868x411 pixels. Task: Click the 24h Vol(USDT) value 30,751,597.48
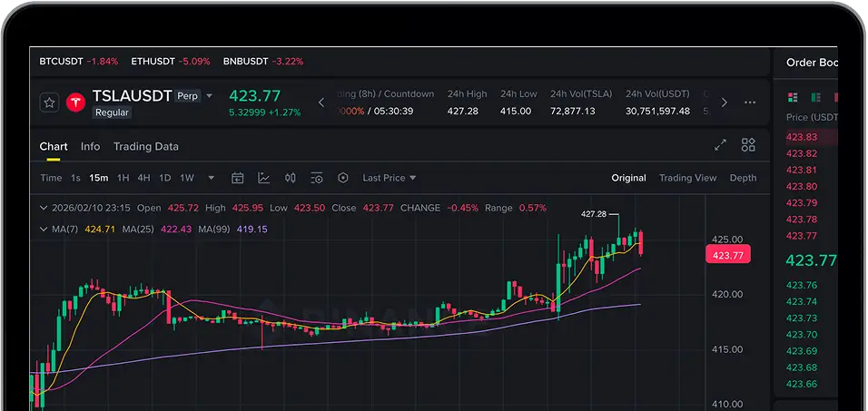657,112
